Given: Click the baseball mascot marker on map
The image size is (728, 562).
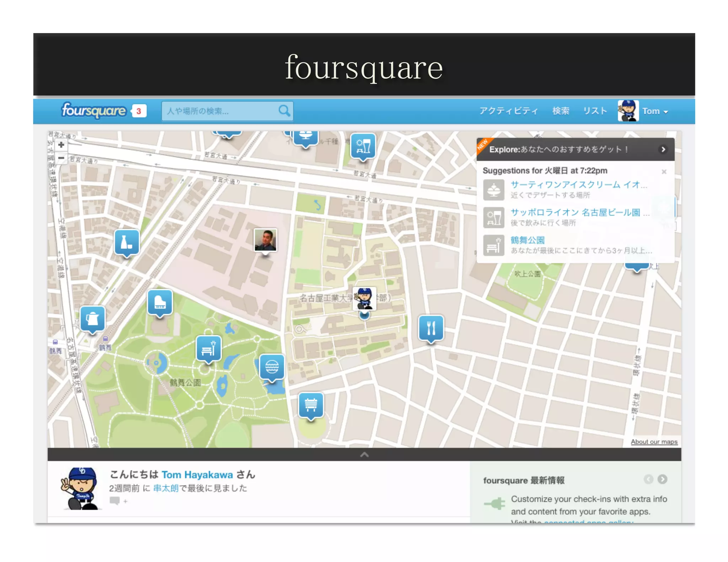Looking at the screenshot, I should pos(364,299).
